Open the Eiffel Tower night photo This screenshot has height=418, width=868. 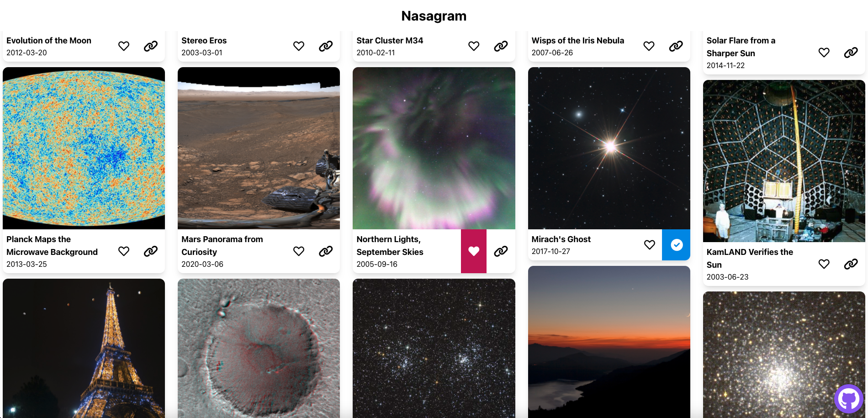tap(84, 348)
